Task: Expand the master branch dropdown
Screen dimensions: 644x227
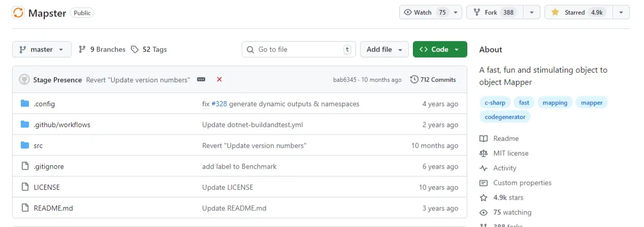Action: 42,49
